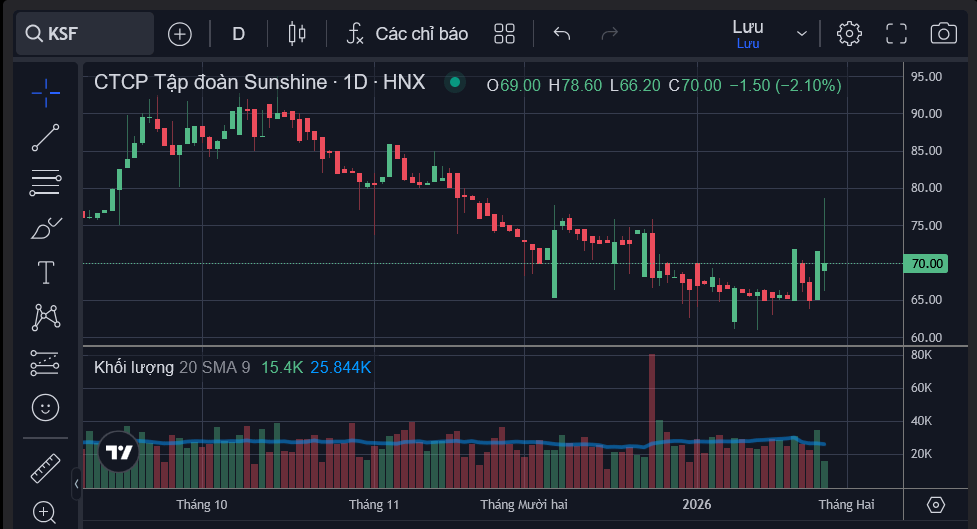Image resolution: width=977 pixels, height=529 pixels.
Task: Select the crosshair cursor tool
Action: (45, 92)
